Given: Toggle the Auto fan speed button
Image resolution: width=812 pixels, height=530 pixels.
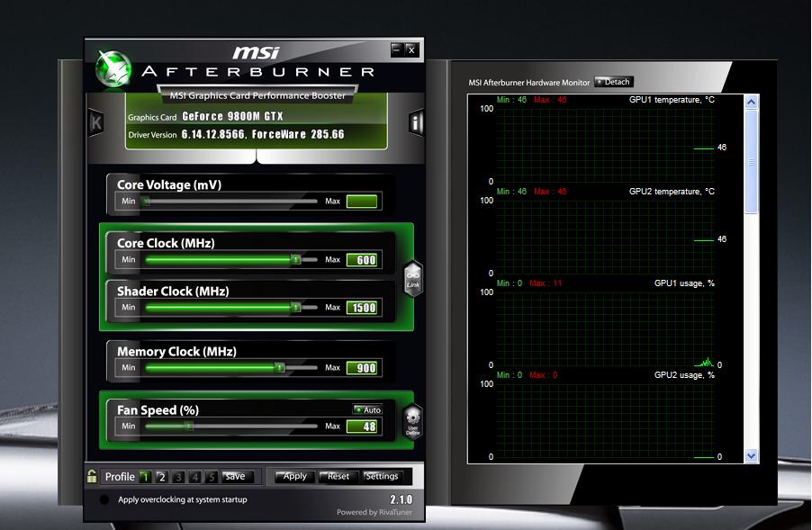Looking at the screenshot, I should point(367,409).
